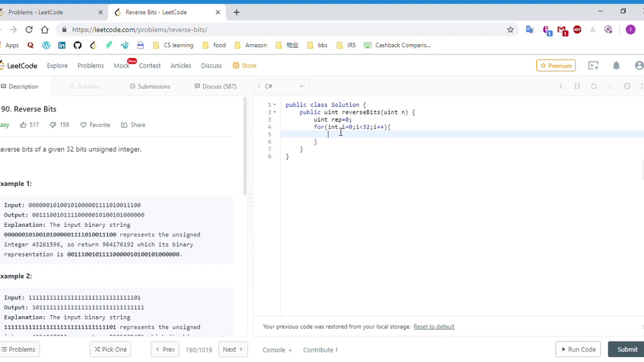Click Pick One random problem
Viewport: 644px width, 362px height.
[x=110, y=349]
